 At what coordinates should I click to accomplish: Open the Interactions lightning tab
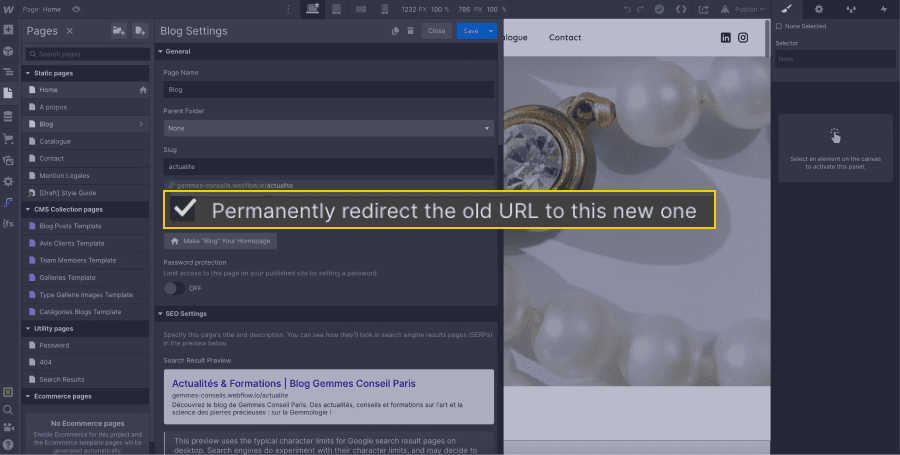[883, 9]
